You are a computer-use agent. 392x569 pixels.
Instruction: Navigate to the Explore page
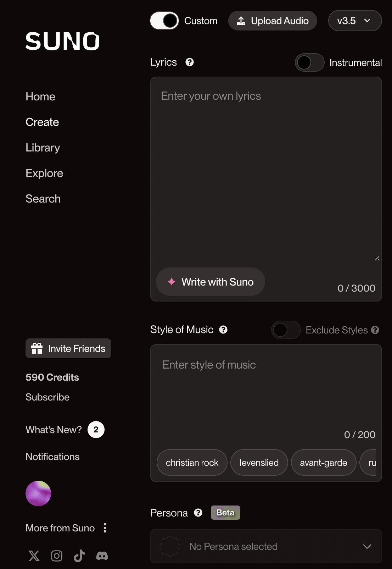tap(44, 173)
